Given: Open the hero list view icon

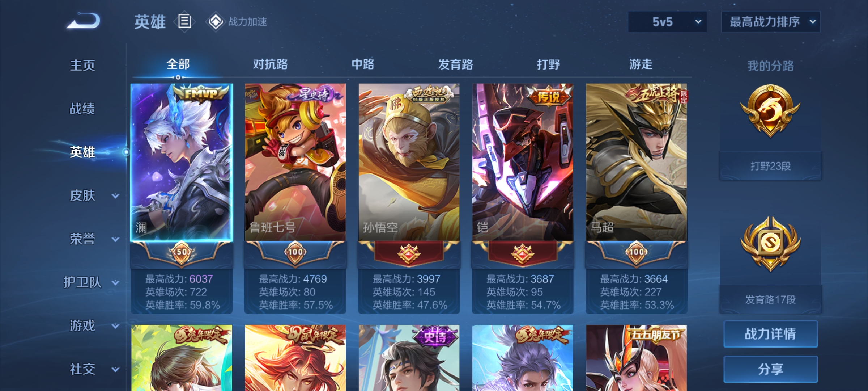Looking at the screenshot, I should [184, 21].
